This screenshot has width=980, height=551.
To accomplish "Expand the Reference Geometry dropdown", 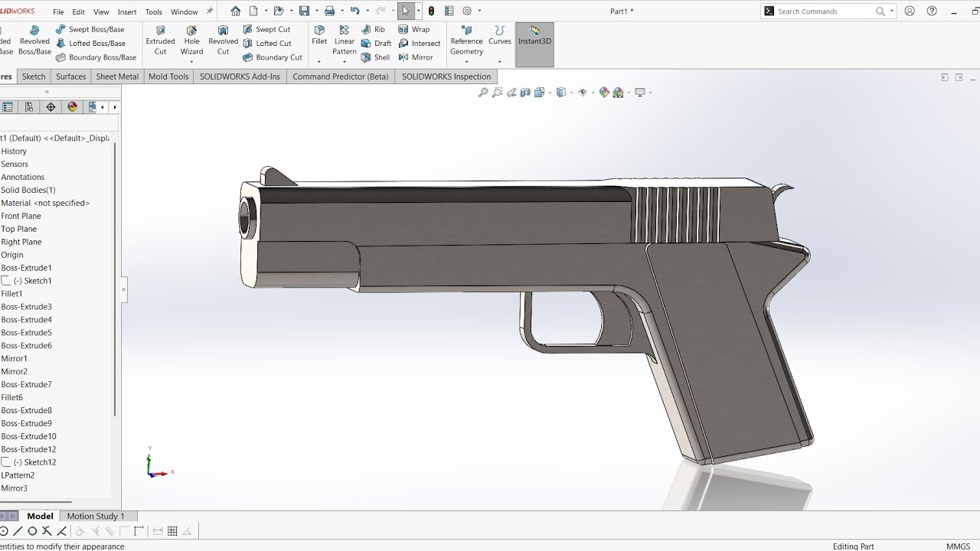I will click(x=466, y=62).
